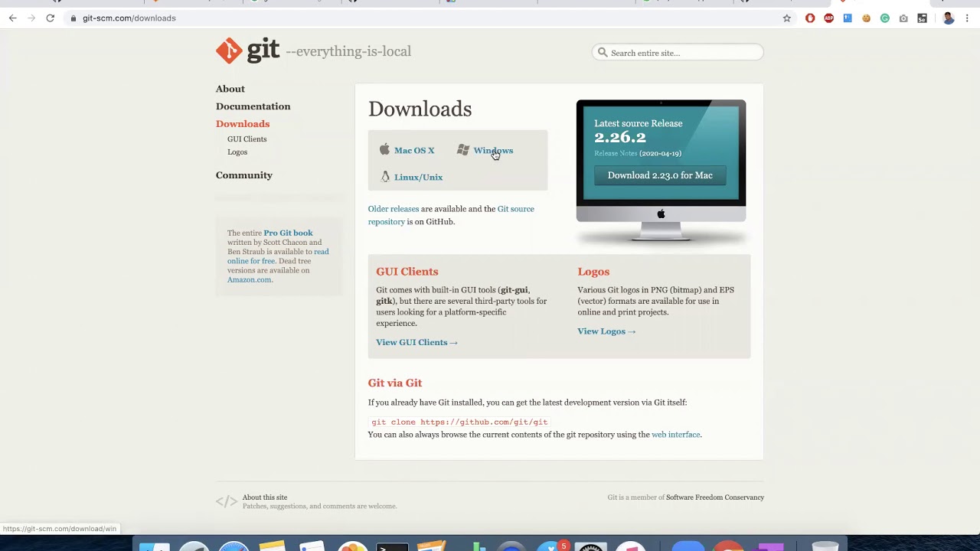Click the Windows download link
This screenshot has width=980, height=551.
pyautogui.click(x=493, y=151)
